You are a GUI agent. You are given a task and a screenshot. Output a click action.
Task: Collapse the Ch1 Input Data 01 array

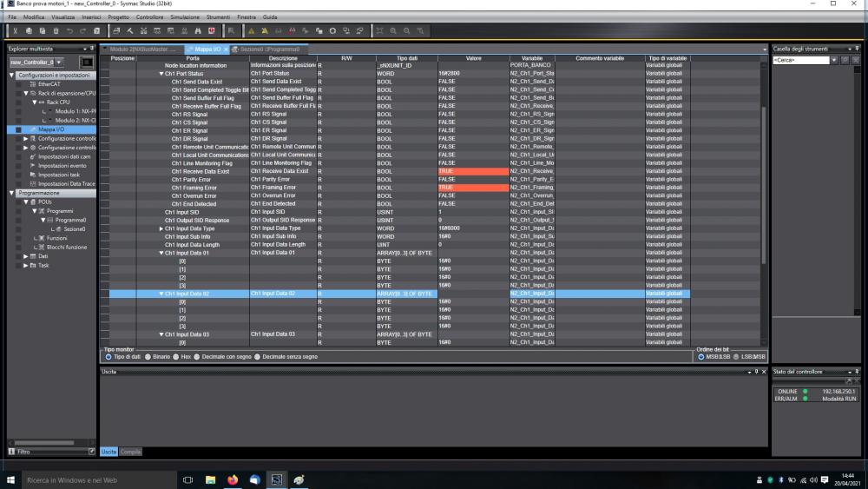click(161, 253)
